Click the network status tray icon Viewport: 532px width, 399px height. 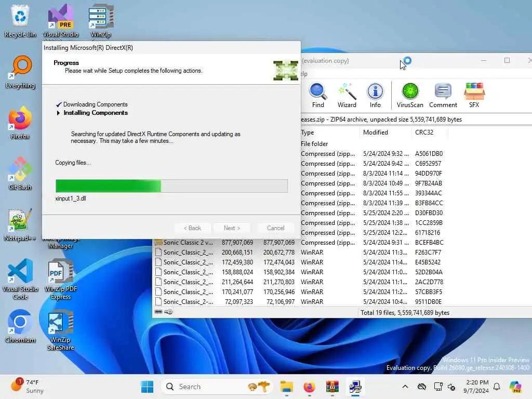coord(438,387)
